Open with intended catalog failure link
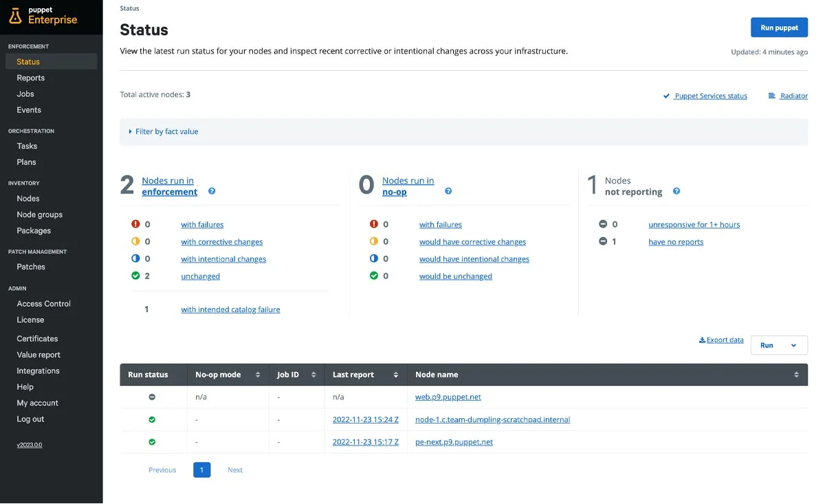This screenshot has width=825, height=504. pyautogui.click(x=230, y=309)
